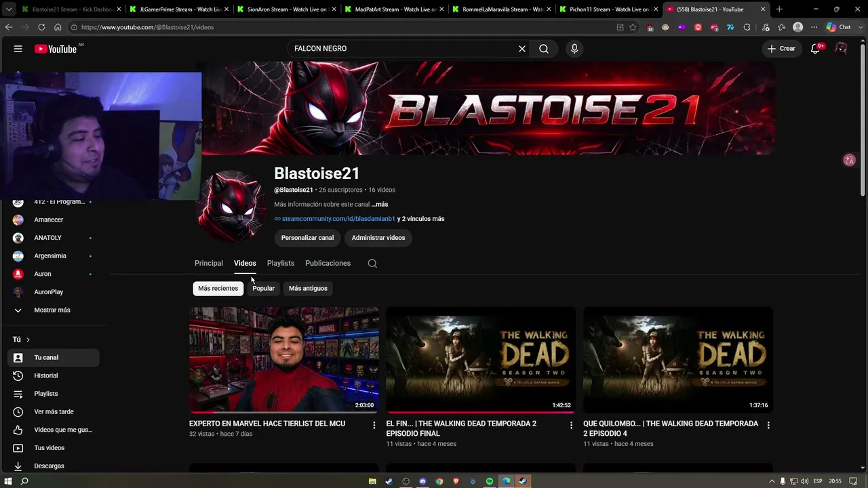Open the browser extensions puzzle icon

point(747,27)
